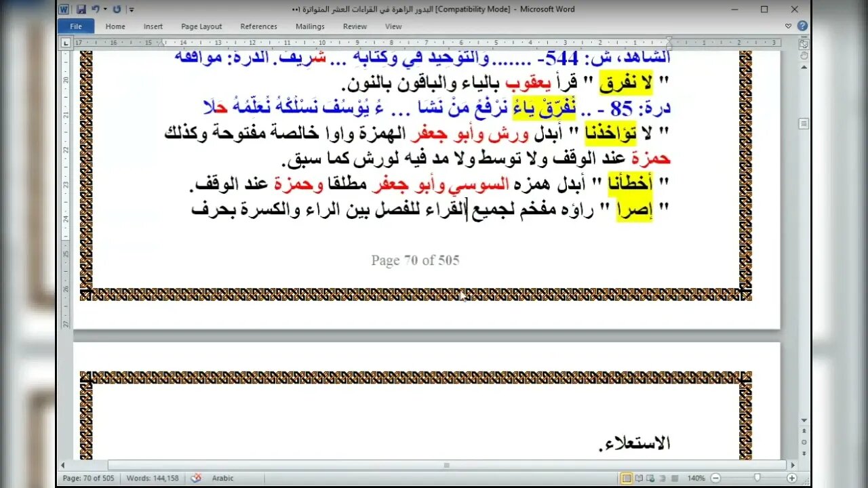The width and height of the screenshot is (868, 488).
Task: Save the document using Quick Access toolbar
Action: (x=81, y=9)
